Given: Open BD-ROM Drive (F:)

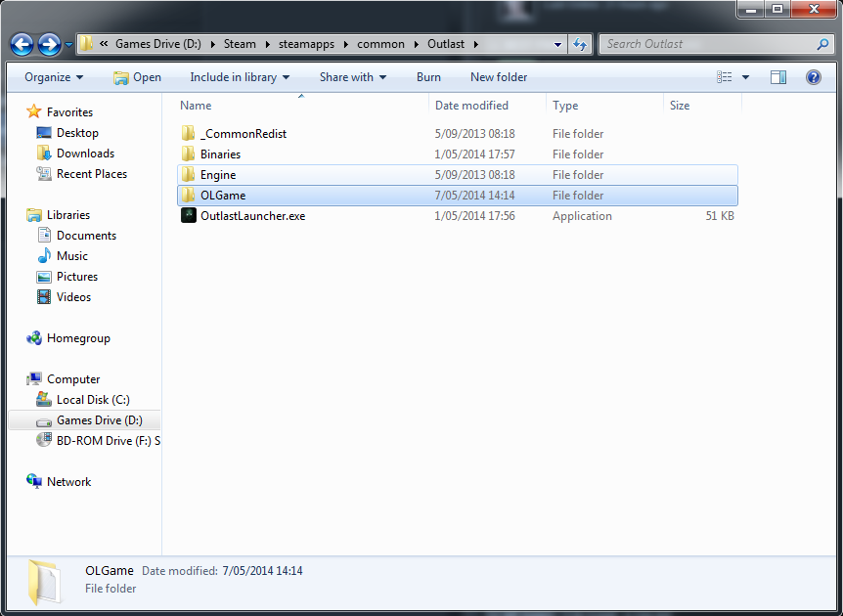Looking at the screenshot, I should click(x=108, y=441).
